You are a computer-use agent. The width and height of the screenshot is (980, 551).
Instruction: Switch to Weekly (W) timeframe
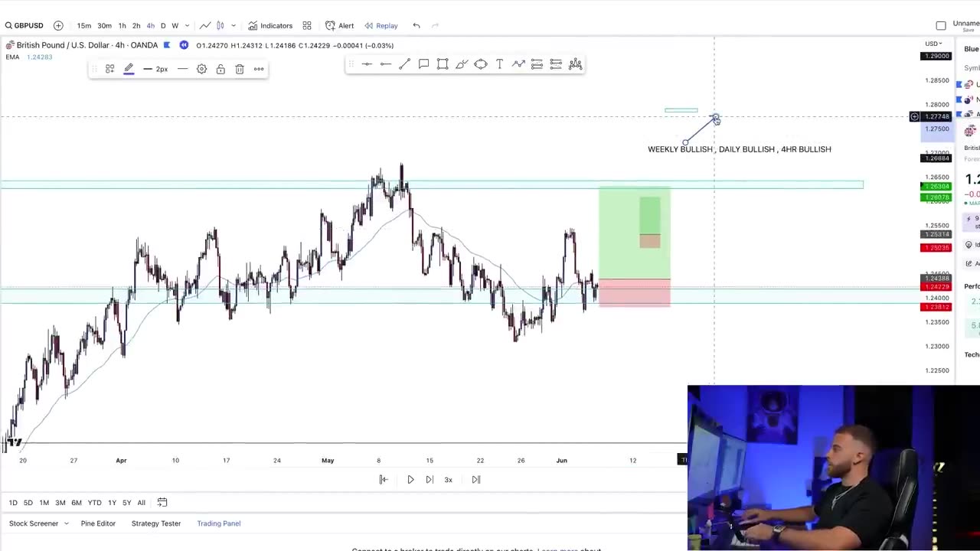click(175, 25)
